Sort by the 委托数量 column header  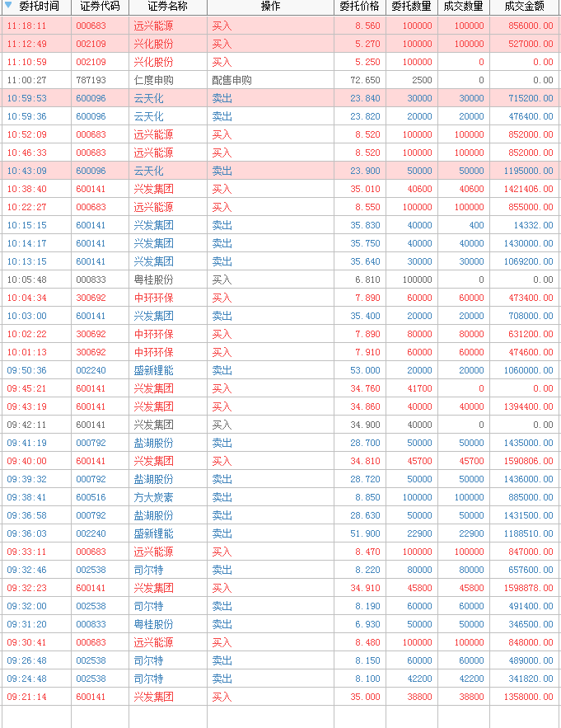(x=412, y=7)
